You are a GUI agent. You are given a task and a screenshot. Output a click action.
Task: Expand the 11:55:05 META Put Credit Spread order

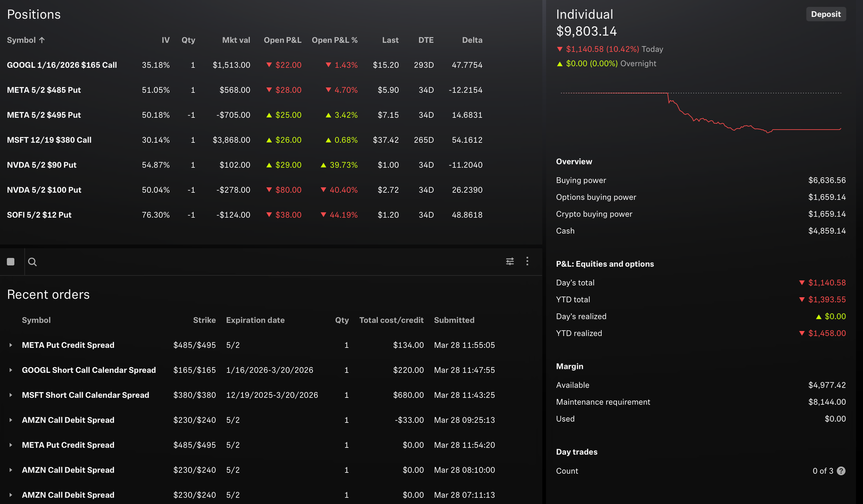pos(11,345)
